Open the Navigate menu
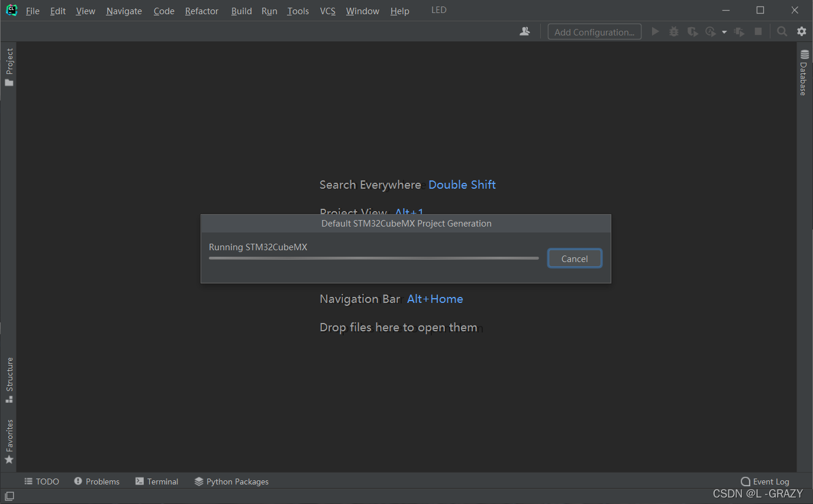Viewport: 813px width, 504px height. tap(124, 11)
